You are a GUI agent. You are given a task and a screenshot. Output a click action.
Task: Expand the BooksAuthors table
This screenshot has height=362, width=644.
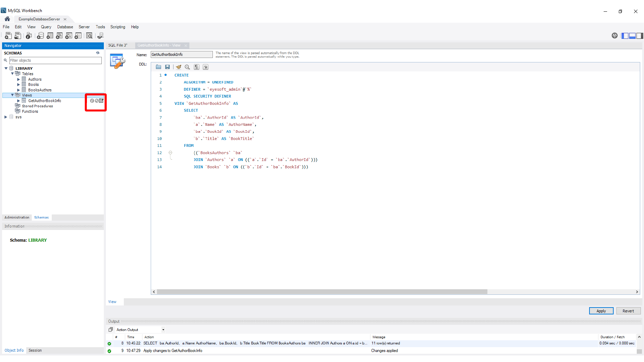pos(19,90)
